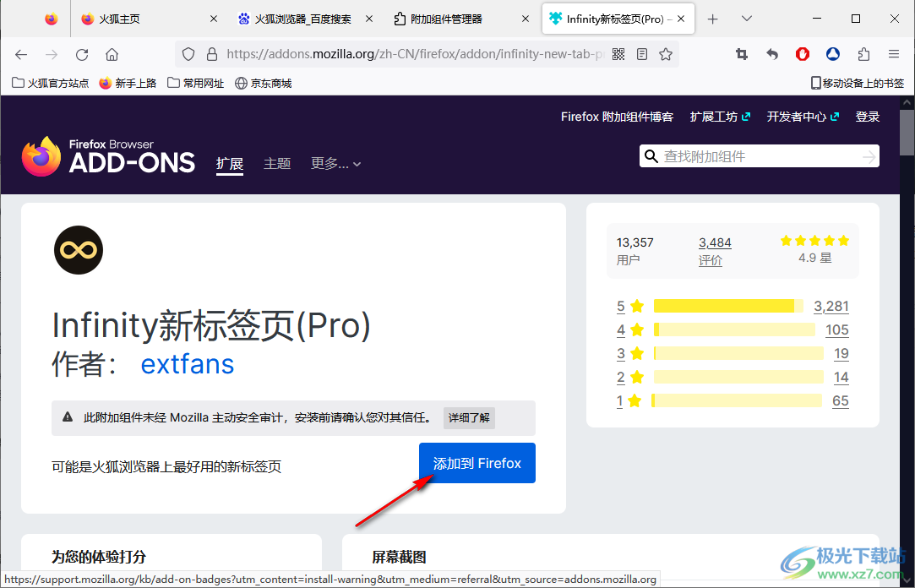The width and height of the screenshot is (915, 588).
Task: Open the 主题 navigation item
Action: [x=277, y=164]
